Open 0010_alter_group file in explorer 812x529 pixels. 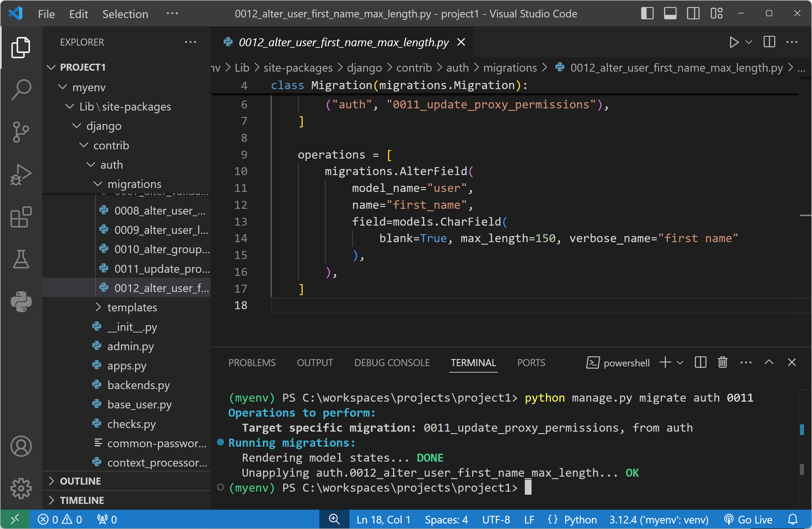click(x=162, y=249)
